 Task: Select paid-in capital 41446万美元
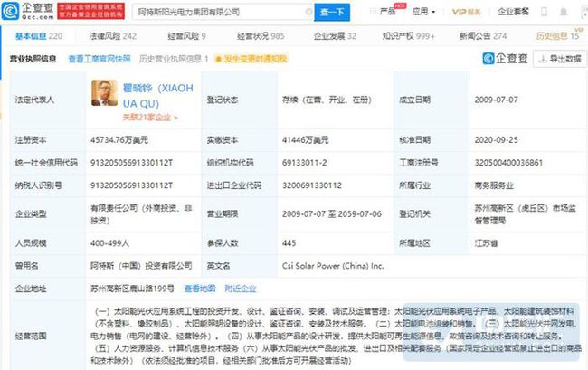[305, 140]
